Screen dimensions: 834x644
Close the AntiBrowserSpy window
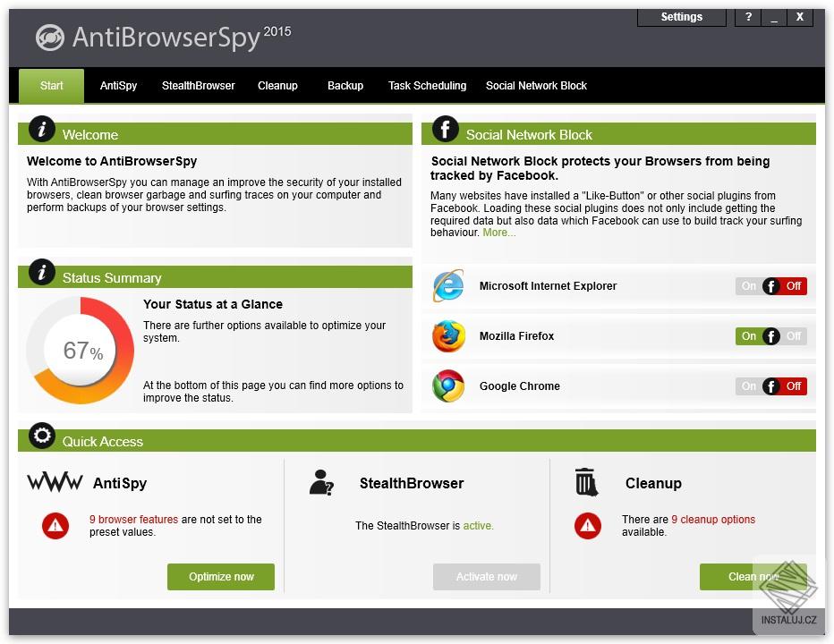pyautogui.click(x=799, y=17)
